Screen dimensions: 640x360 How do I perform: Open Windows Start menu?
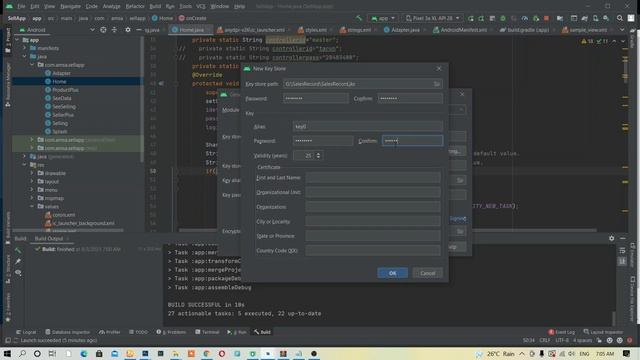point(7,353)
